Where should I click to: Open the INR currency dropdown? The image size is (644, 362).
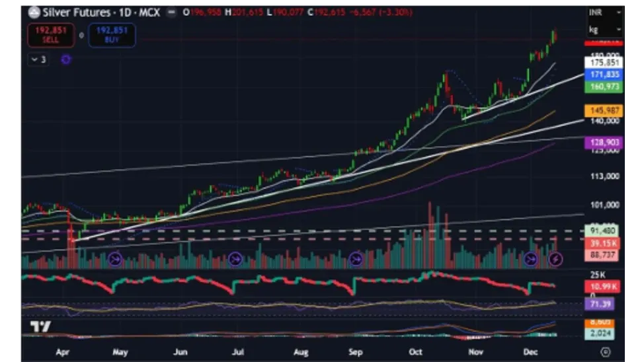point(604,13)
